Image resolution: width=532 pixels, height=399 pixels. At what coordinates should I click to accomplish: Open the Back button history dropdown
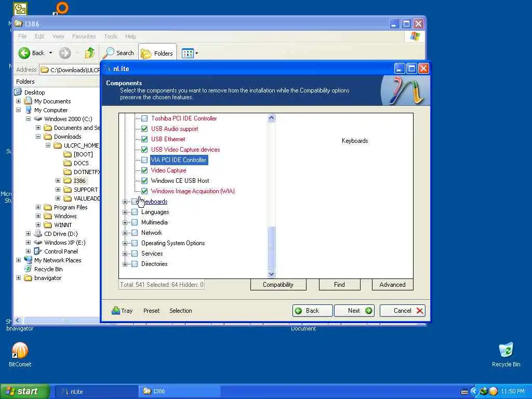coord(50,53)
